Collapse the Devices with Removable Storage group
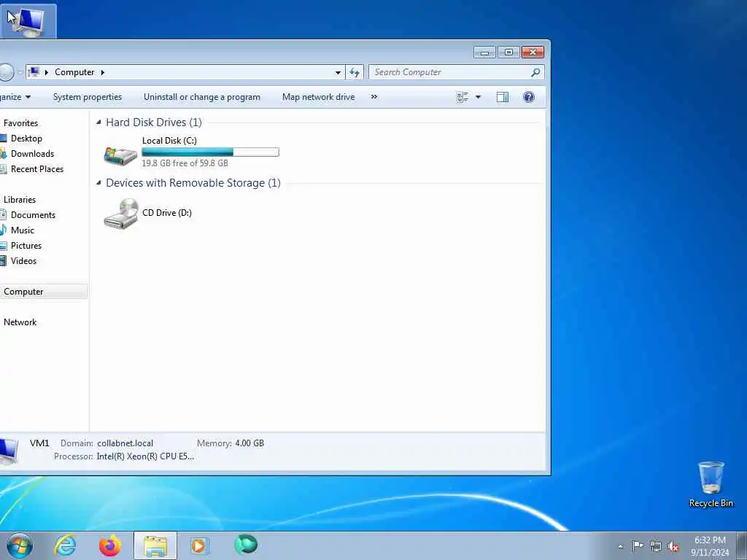Screen dimensions: 747x560 [98, 183]
